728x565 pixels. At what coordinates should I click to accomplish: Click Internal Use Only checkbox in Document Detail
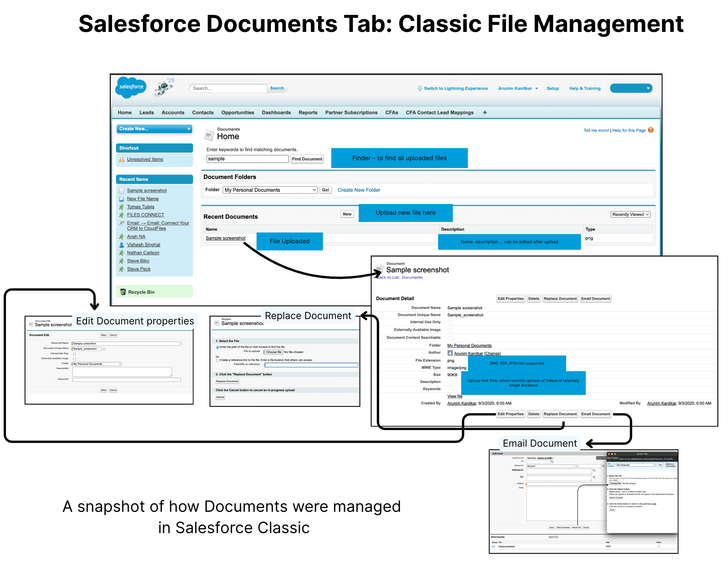pyautogui.click(x=451, y=323)
